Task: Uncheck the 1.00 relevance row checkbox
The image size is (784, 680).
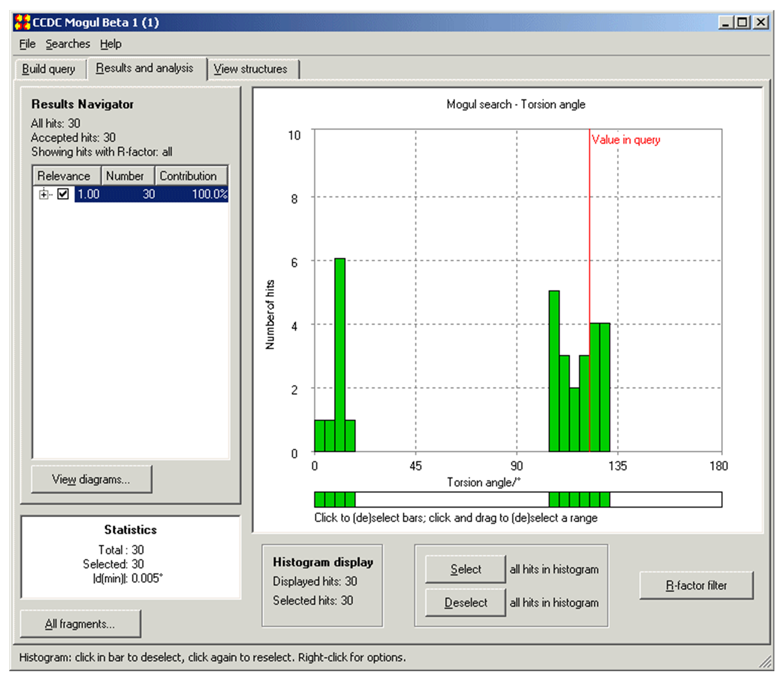Action: (63, 194)
